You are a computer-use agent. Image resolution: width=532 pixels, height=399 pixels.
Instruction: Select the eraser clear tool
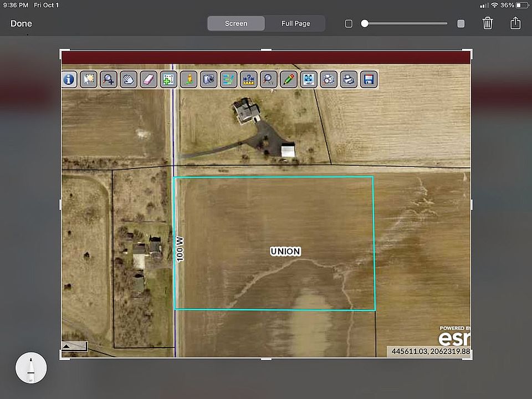(149, 79)
